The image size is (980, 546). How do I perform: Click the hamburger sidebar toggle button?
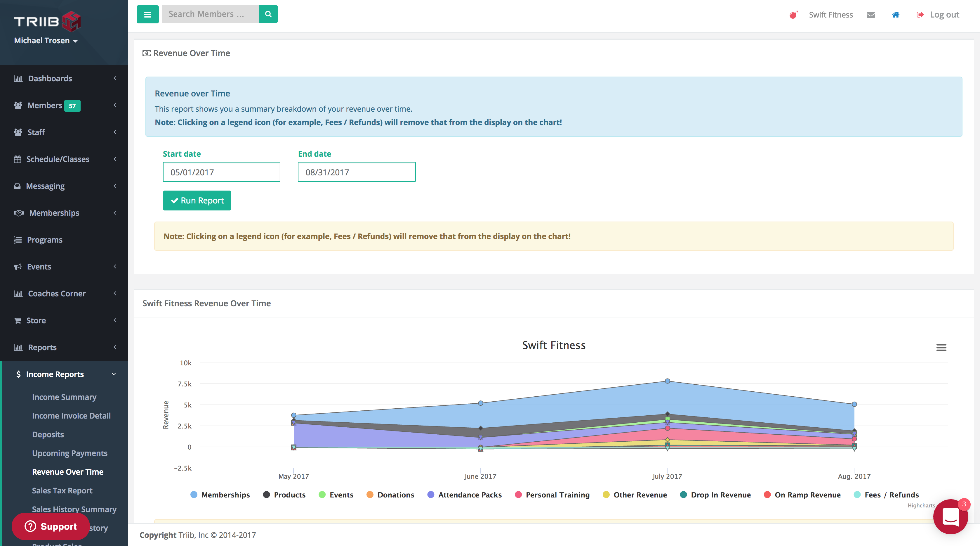coord(147,14)
